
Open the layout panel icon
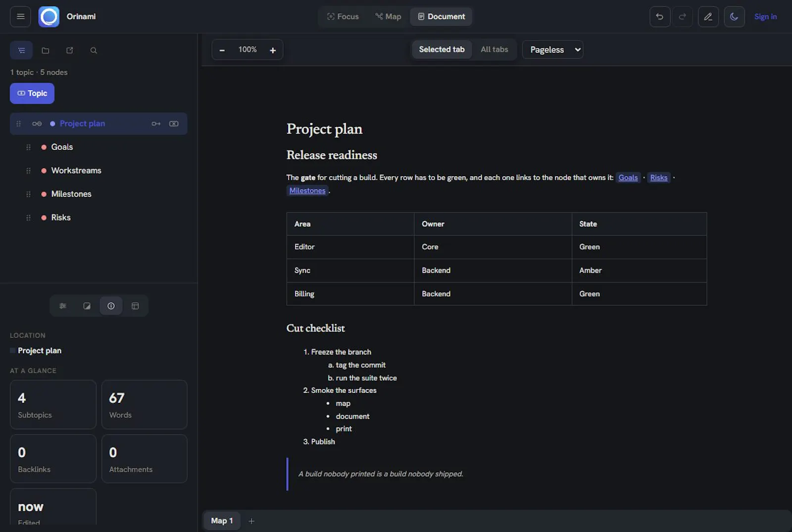pyautogui.click(x=135, y=306)
